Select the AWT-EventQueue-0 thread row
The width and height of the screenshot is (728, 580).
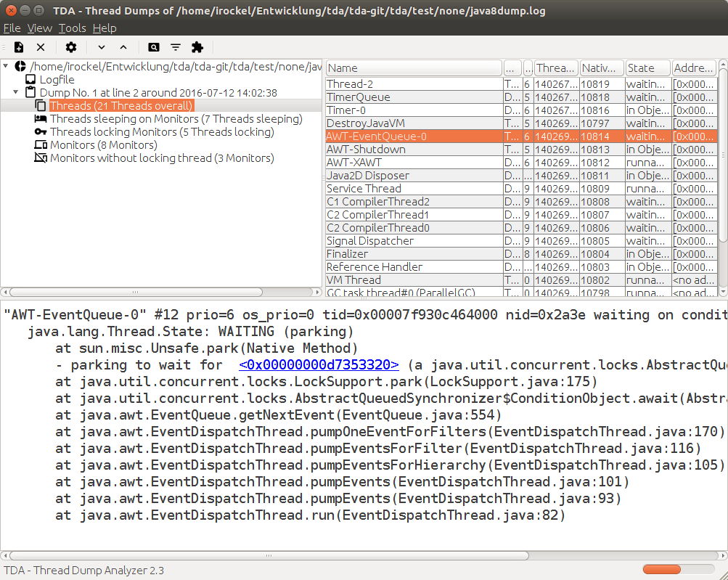click(x=521, y=136)
